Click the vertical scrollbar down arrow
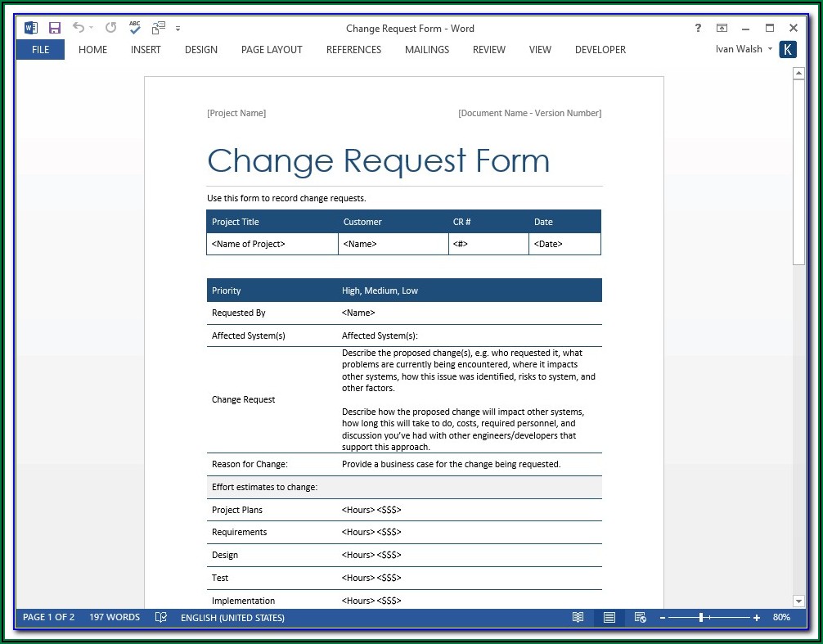Image resolution: width=823 pixels, height=644 pixels. (x=798, y=601)
